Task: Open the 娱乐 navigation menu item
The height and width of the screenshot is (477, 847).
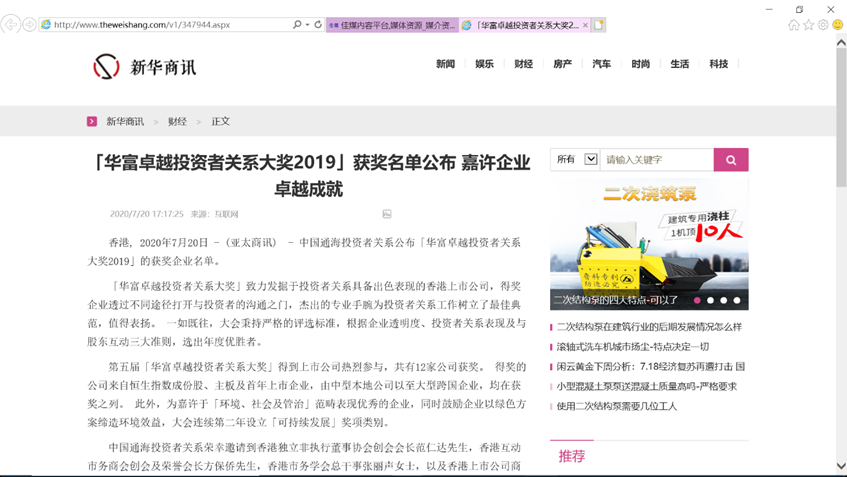Action: [485, 64]
